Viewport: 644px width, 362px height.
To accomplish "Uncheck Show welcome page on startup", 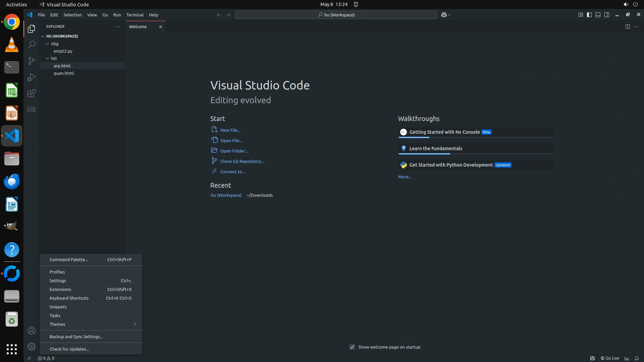I will (352, 347).
